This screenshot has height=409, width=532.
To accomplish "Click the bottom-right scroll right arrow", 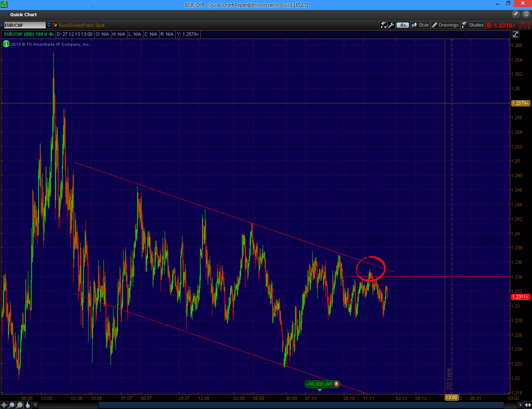I will click(520, 405).
